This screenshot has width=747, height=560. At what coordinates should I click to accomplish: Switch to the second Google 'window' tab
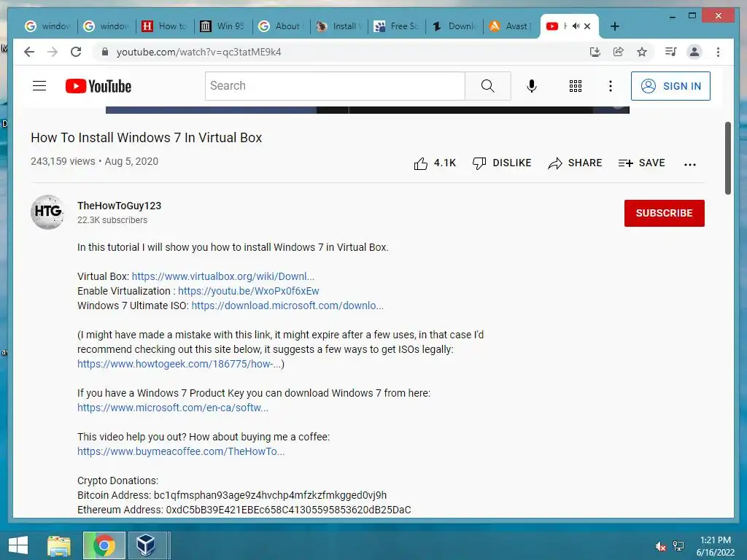107,26
